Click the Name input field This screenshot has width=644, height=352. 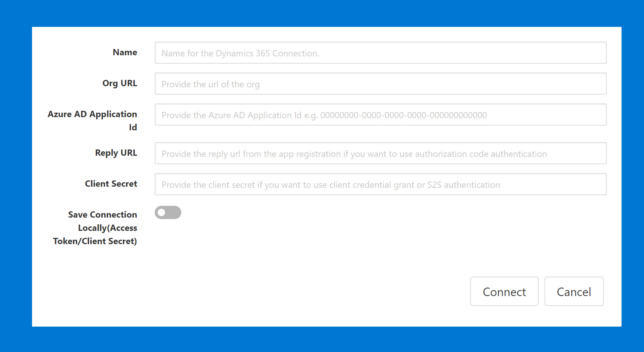coord(381,53)
